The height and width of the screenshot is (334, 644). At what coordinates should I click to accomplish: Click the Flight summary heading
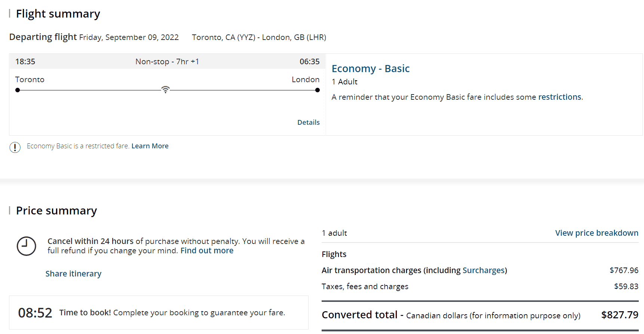pos(58,14)
